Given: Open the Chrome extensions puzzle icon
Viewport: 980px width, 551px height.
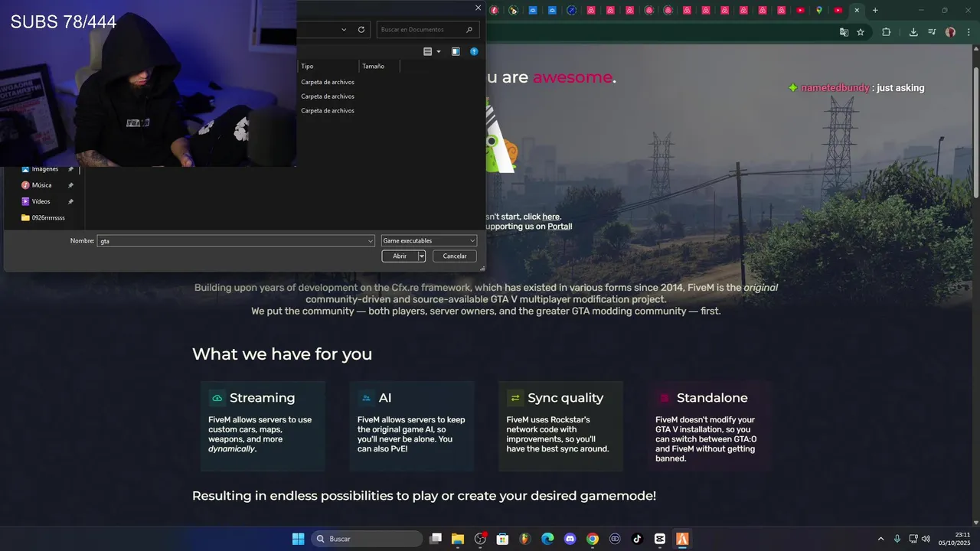Looking at the screenshot, I should click(x=887, y=32).
